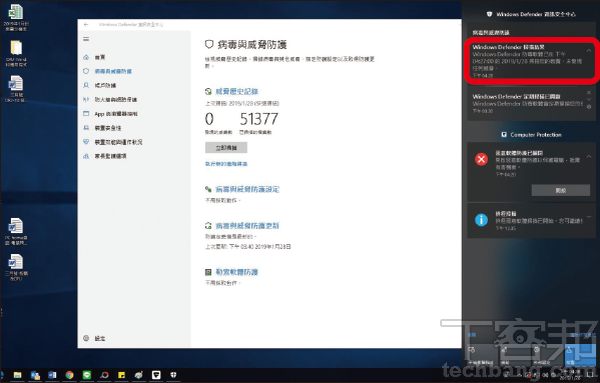
Task: Click the 51377 scanned files count
Action: click(x=259, y=119)
